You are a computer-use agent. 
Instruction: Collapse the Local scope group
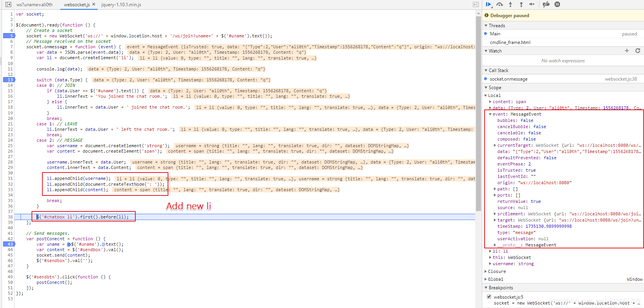tap(486, 95)
